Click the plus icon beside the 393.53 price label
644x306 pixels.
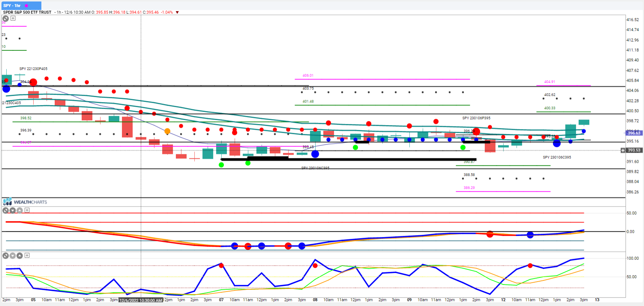coord(623,150)
